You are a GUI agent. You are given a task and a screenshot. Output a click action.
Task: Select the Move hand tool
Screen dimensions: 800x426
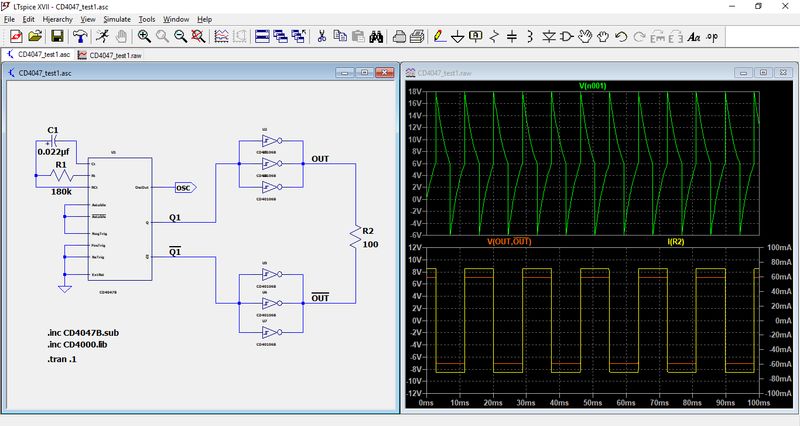tap(585, 36)
